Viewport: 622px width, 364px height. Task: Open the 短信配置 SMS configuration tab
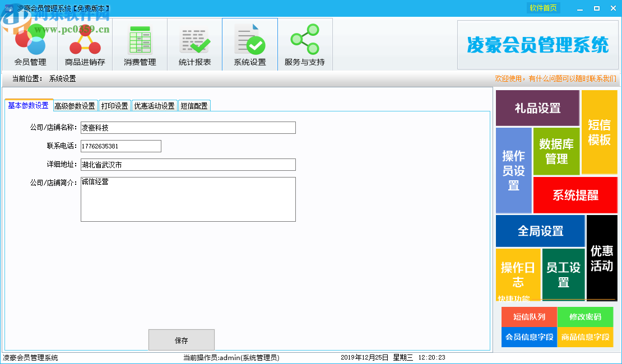tap(193, 105)
